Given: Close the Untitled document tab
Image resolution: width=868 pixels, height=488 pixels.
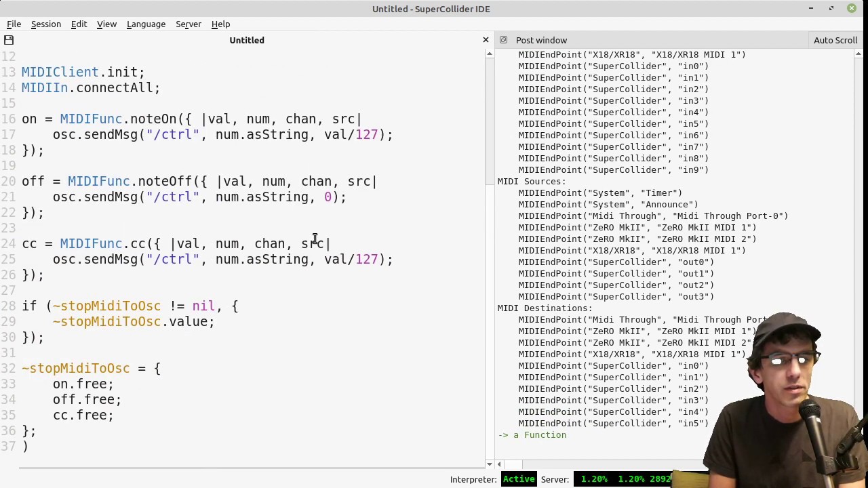Looking at the screenshot, I should (x=486, y=40).
